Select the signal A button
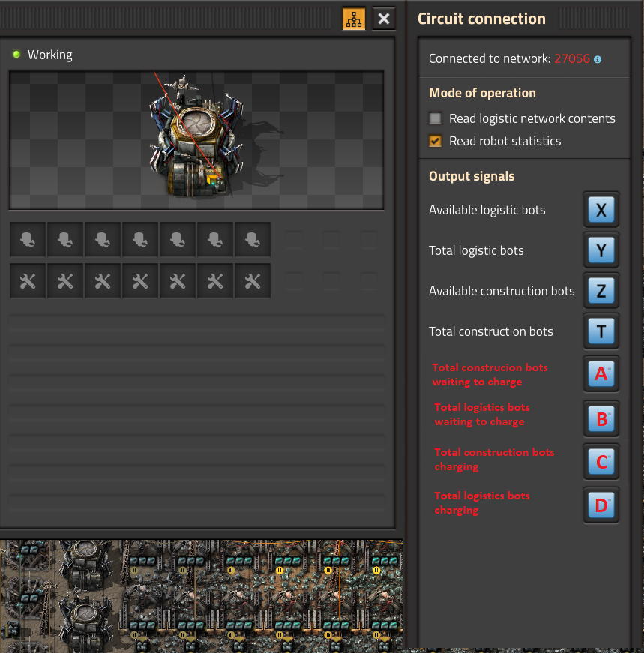The image size is (644, 653). [x=601, y=374]
